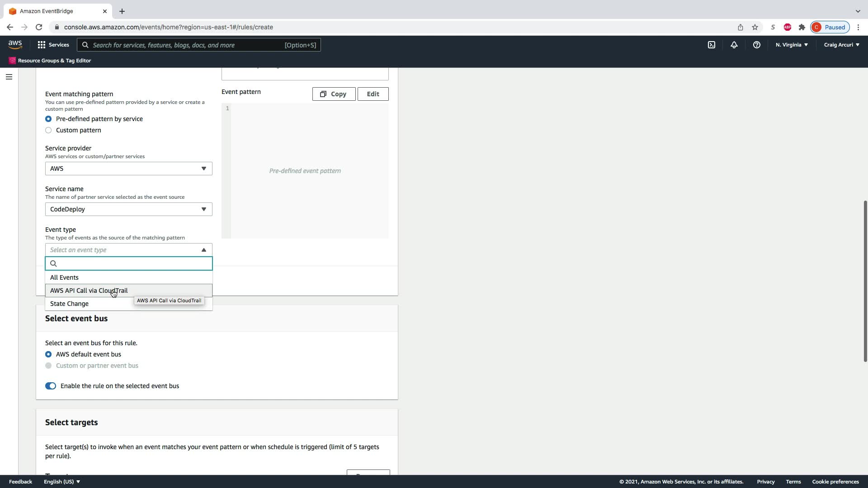Bookmark page with star icon
The height and width of the screenshot is (488, 868).
tap(755, 27)
